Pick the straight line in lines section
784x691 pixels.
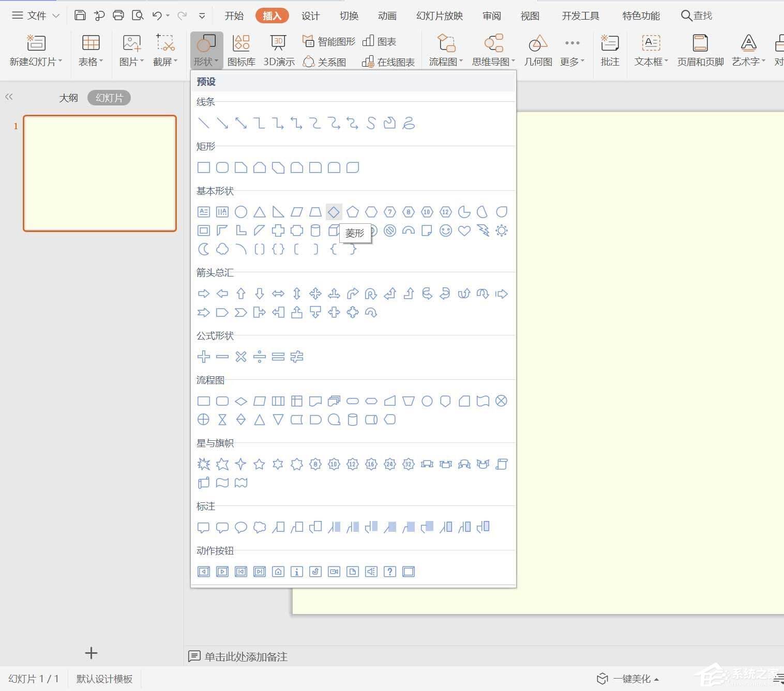[x=204, y=123]
